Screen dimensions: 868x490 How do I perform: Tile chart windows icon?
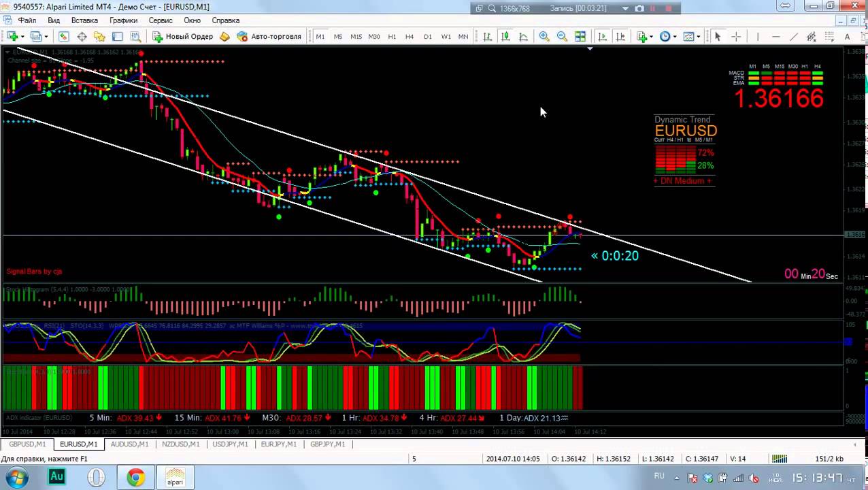580,36
